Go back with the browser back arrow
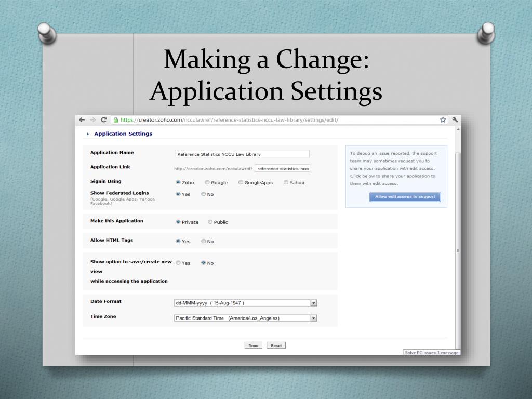532x399 pixels. (82, 120)
